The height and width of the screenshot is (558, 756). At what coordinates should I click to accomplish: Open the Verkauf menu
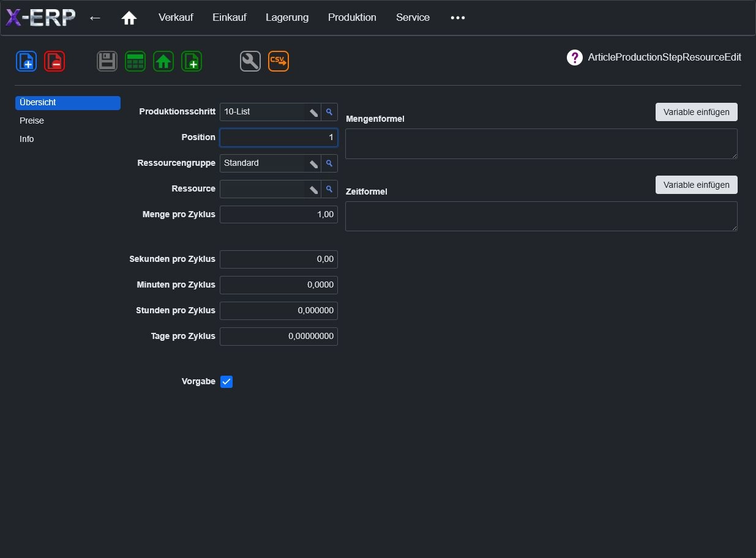pyautogui.click(x=176, y=18)
